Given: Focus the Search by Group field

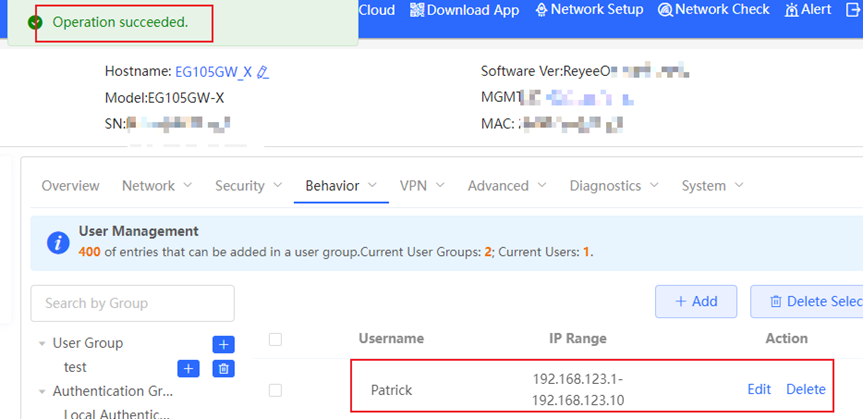Looking at the screenshot, I should (x=132, y=303).
